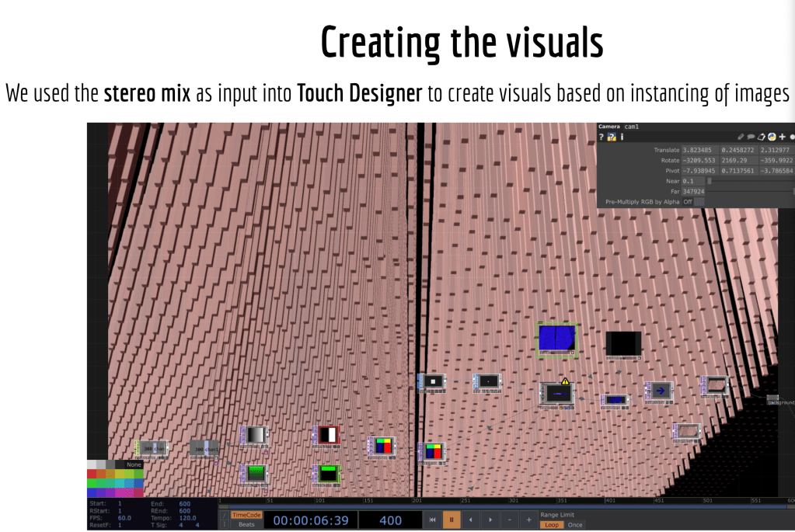This screenshot has height=532, width=795.
Task: Select the TimeCode display mode
Action: [246, 515]
